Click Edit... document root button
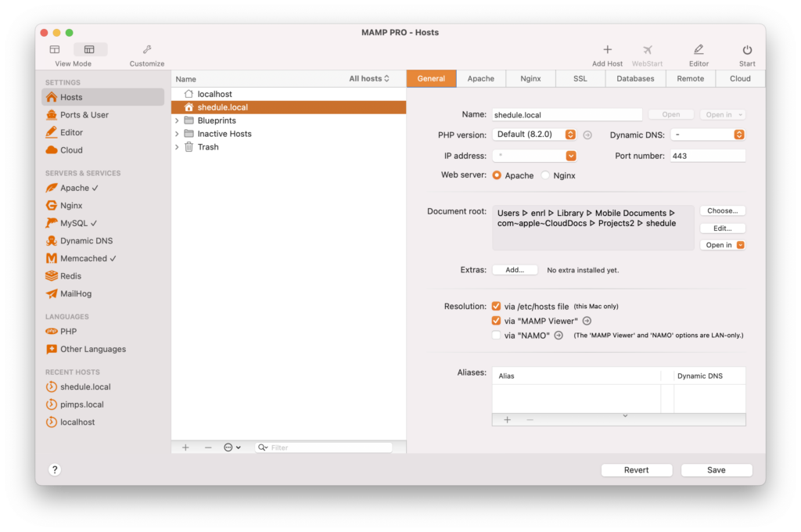Image resolution: width=801 pixels, height=532 pixels. click(722, 228)
